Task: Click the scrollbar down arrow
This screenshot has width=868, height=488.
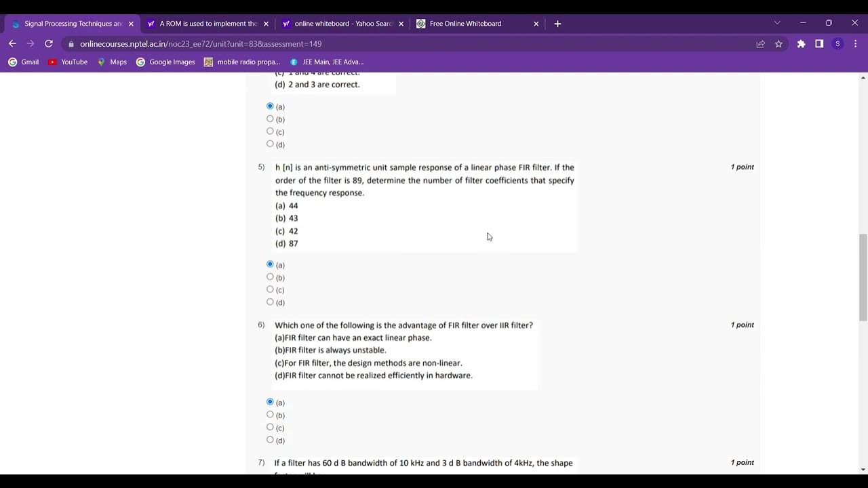Action: pos(863,469)
